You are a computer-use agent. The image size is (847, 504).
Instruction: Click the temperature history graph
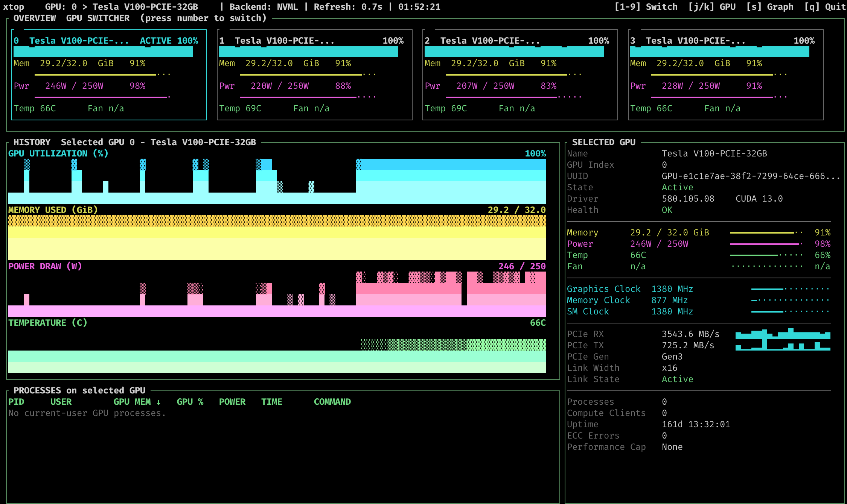(x=277, y=351)
